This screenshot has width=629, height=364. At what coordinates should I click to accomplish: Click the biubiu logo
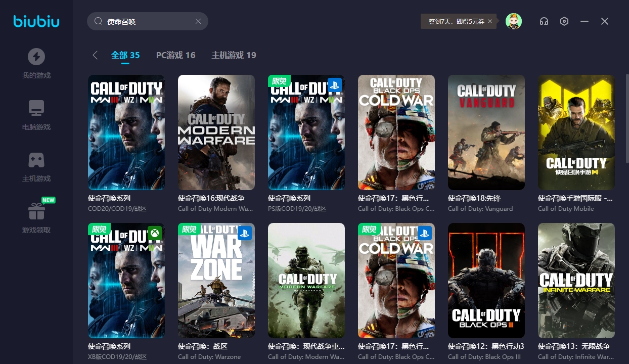(x=36, y=21)
